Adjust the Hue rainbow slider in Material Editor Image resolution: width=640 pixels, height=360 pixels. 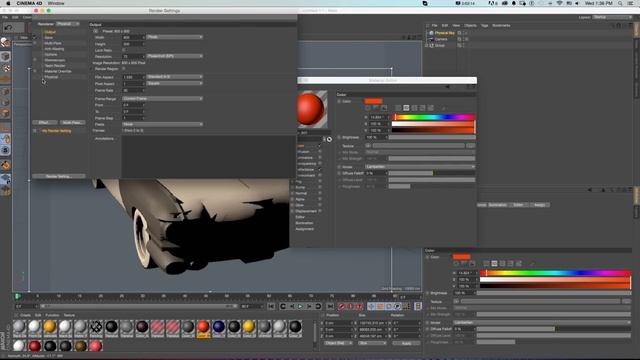click(433, 118)
